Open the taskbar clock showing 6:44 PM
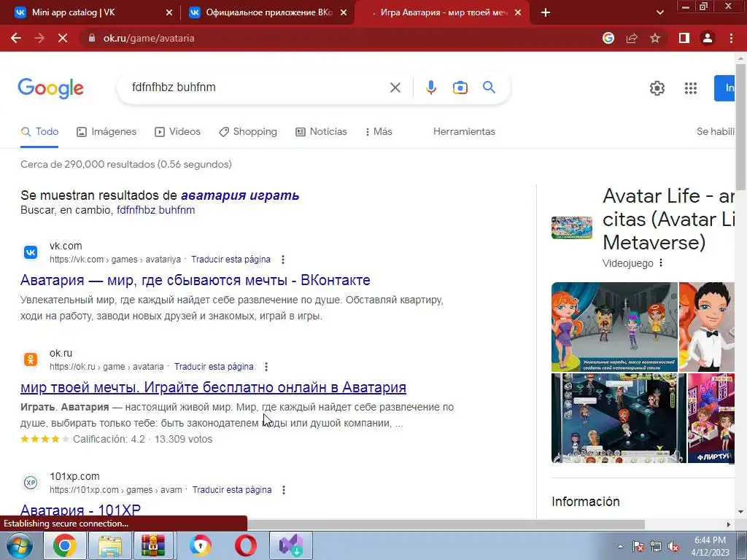The width and height of the screenshot is (747, 560). click(710, 546)
